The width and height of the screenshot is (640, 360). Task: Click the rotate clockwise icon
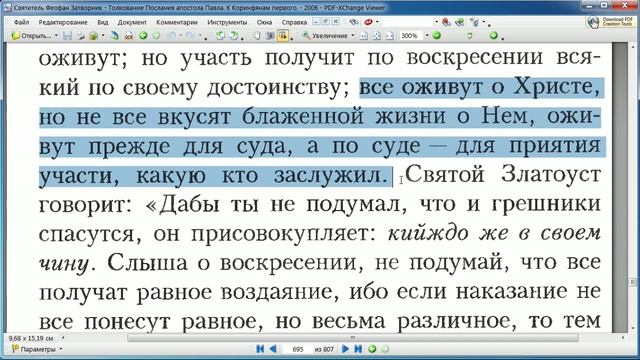click(x=233, y=36)
